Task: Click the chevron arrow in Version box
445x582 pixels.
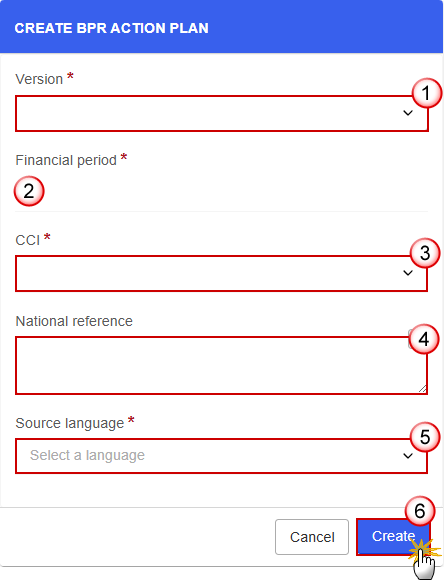Action: (x=408, y=113)
